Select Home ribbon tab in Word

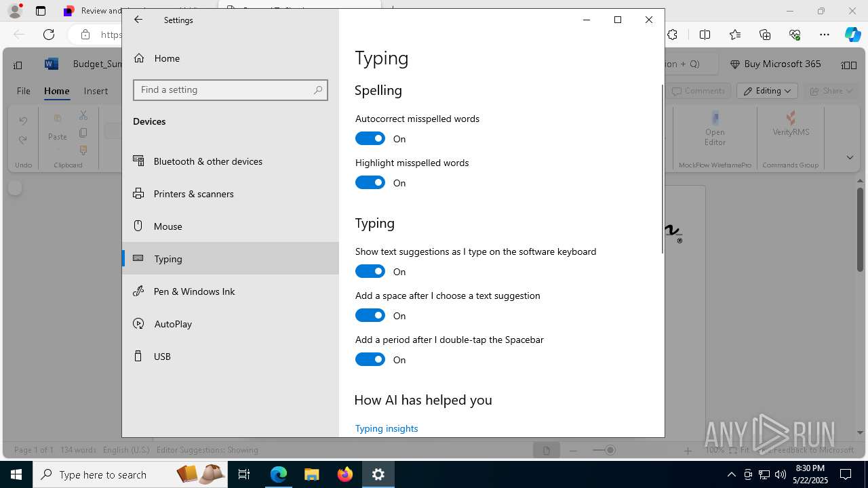pyautogui.click(x=57, y=91)
